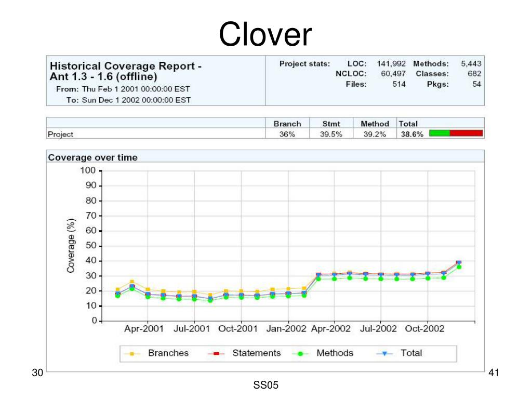Screen dimensions: 532x399
Task: Click the Project row label
Action: [x=60, y=134]
